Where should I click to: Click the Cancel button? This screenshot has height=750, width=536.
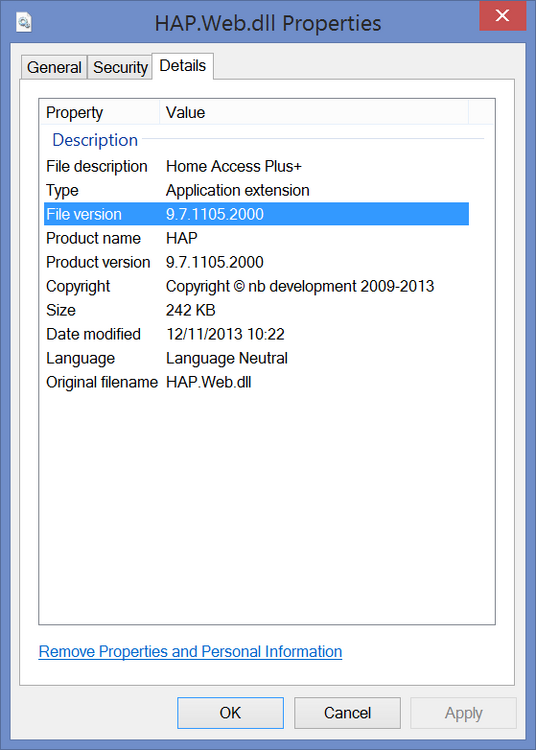tap(347, 713)
